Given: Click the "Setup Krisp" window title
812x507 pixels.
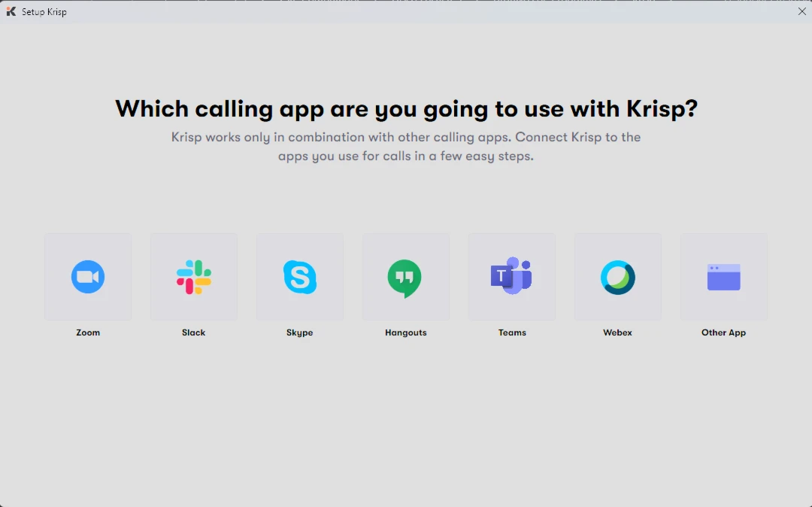Looking at the screenshot, I should coord(44,12).
